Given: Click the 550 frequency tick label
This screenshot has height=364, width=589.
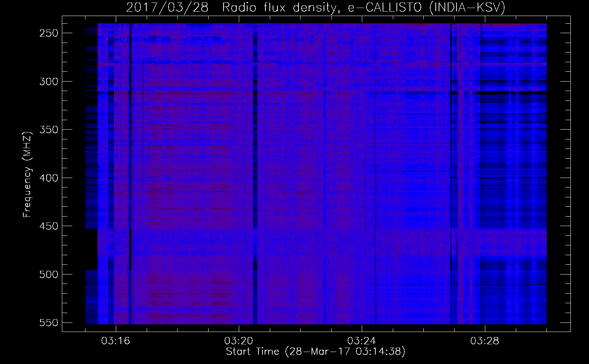Looking at the screenshot, I should (x=48, y=323).
